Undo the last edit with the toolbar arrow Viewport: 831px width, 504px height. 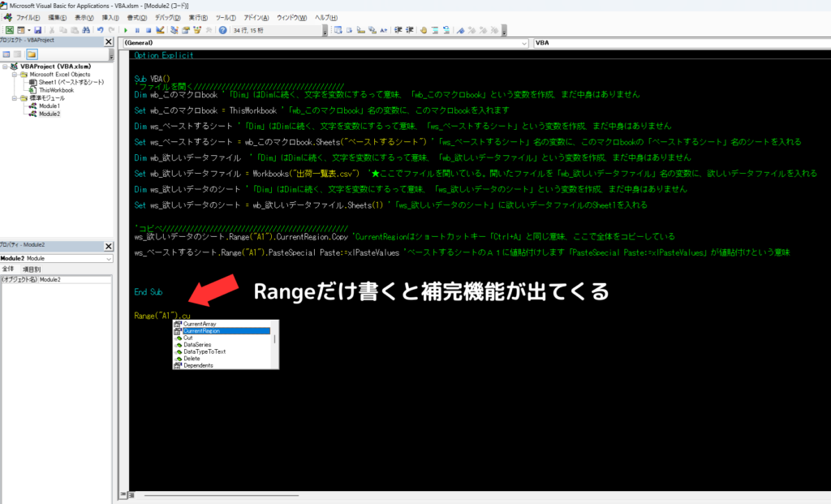[x=100, y=30]
